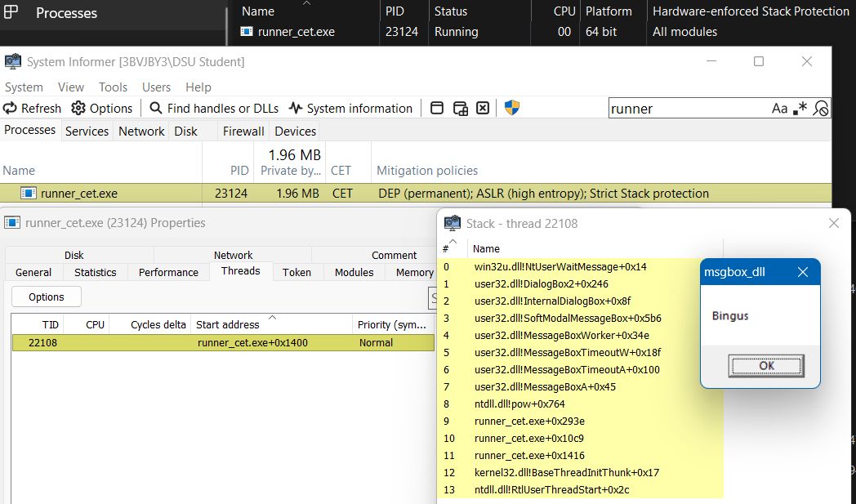Sort by Hardware-enforced Stack Protection column
Image resolution: width=856 pixels, height=504 pixels.
coord(751,11)
